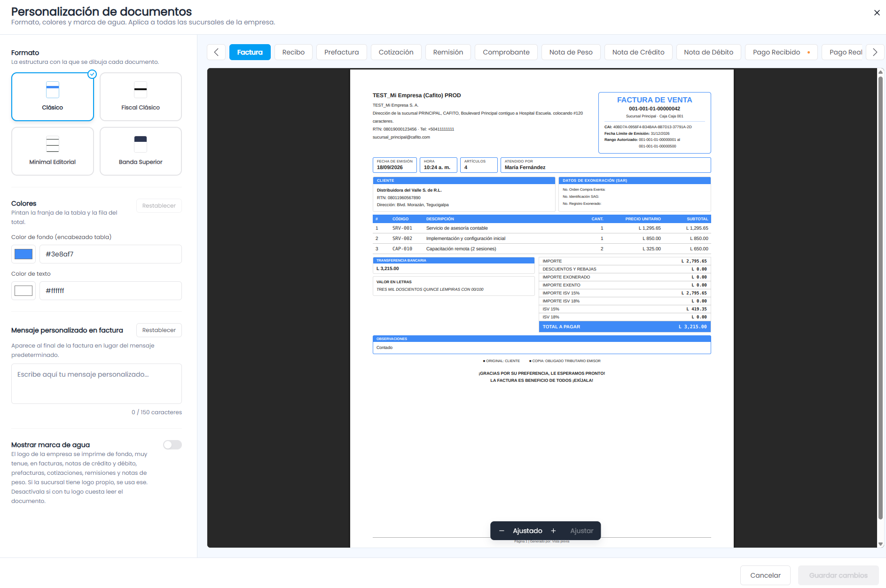Click Restablecer next to Colores

pyautogui.click(x=159, y=206)
